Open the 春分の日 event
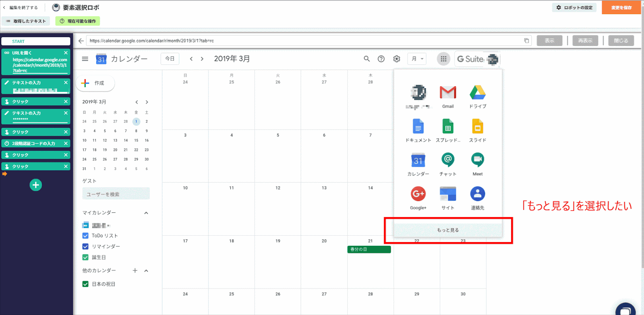Viewport: 644px width, 315px height. (x=369, y=249)
